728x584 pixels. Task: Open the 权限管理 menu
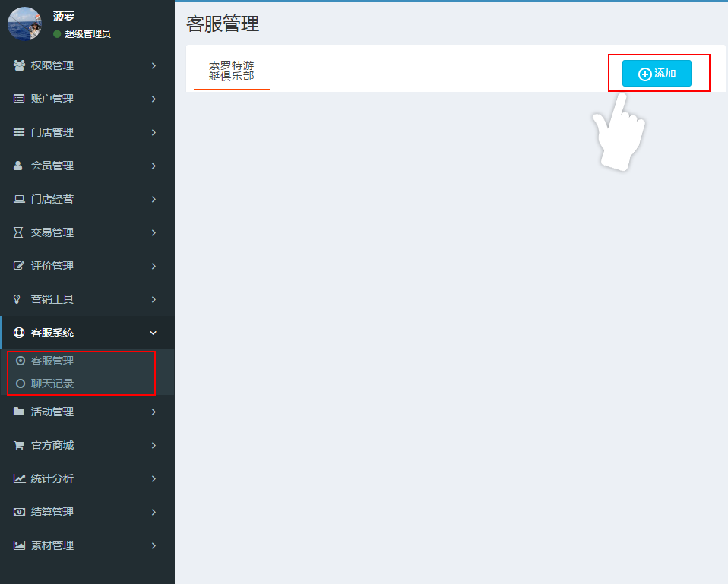click(87, 65)
